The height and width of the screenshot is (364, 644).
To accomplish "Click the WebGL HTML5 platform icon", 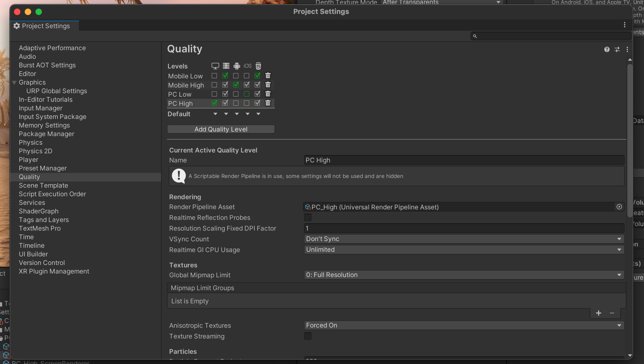I will pyautogui.click(x=258, y=66).
